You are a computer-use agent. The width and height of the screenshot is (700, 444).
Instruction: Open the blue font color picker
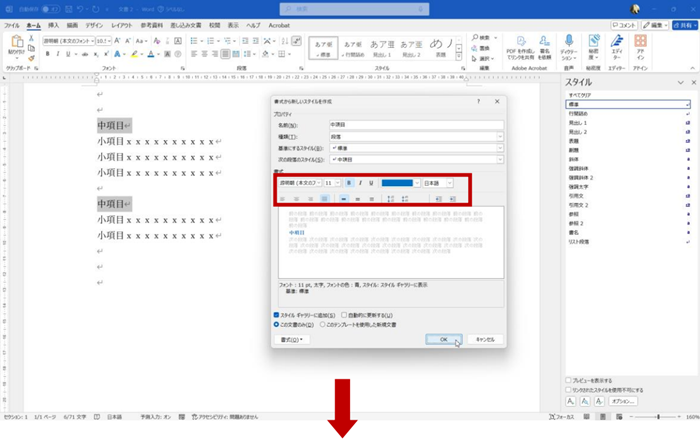[400, 183]
